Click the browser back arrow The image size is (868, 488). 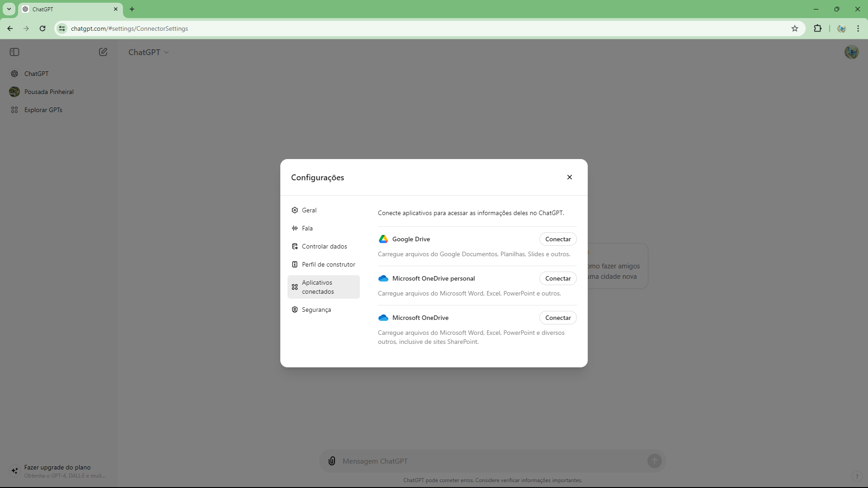10,28
